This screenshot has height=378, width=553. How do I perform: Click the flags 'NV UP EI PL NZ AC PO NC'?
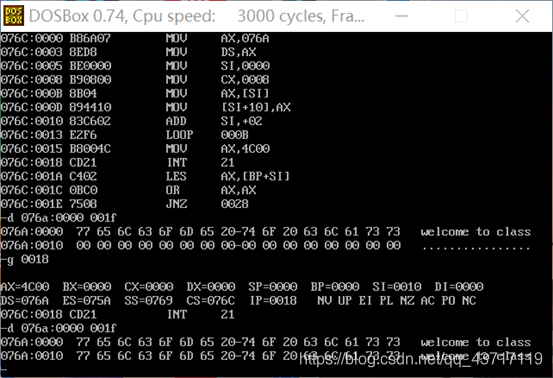pos(397,300)
